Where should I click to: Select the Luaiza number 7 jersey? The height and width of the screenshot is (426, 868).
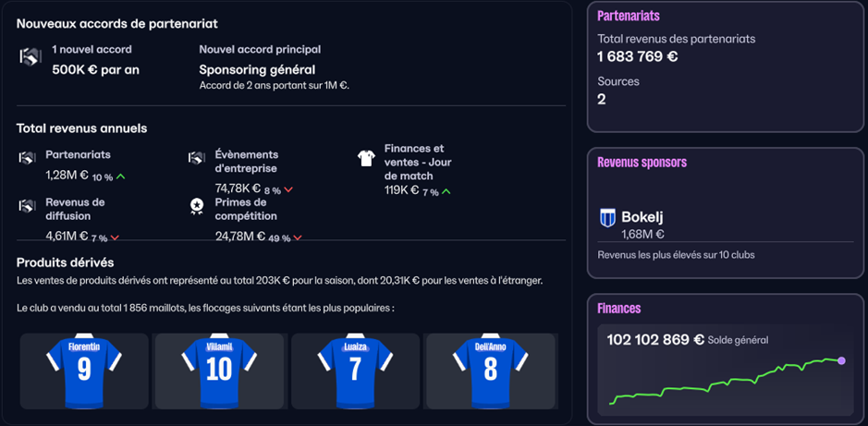355,371
